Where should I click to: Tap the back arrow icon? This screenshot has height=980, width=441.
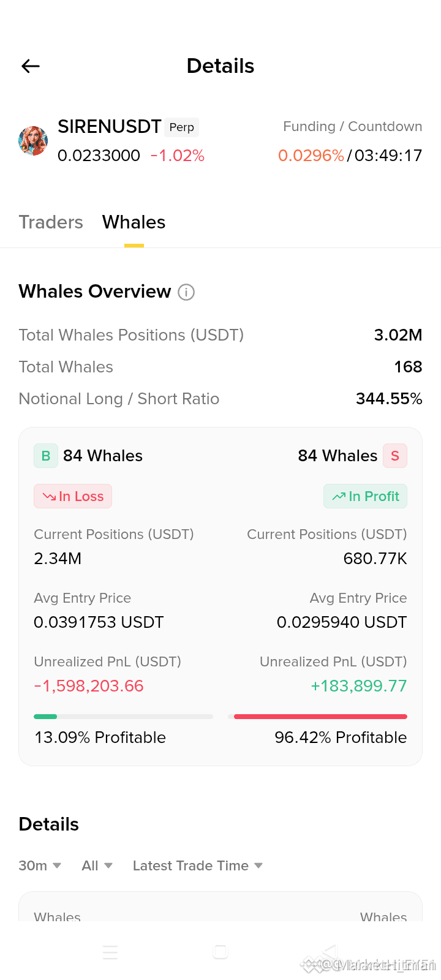coord(31,66)
